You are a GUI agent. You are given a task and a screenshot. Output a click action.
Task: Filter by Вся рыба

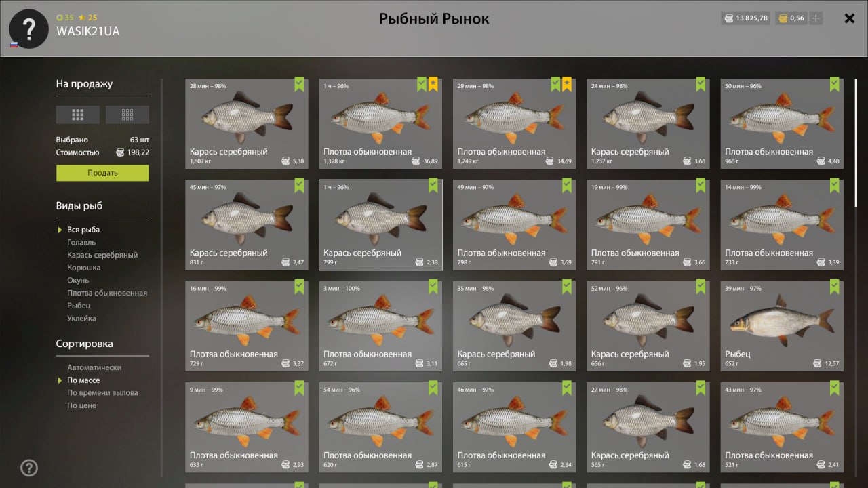point(83,230)
